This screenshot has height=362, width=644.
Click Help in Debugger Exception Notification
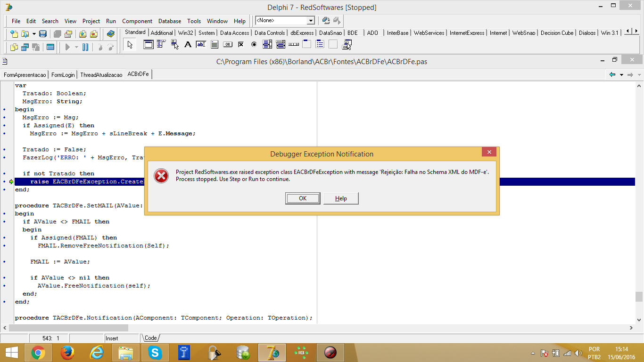click(341, 198)
